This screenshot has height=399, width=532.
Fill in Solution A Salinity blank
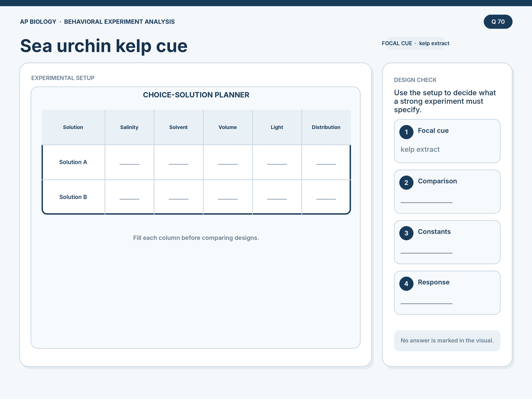(129, 162)
